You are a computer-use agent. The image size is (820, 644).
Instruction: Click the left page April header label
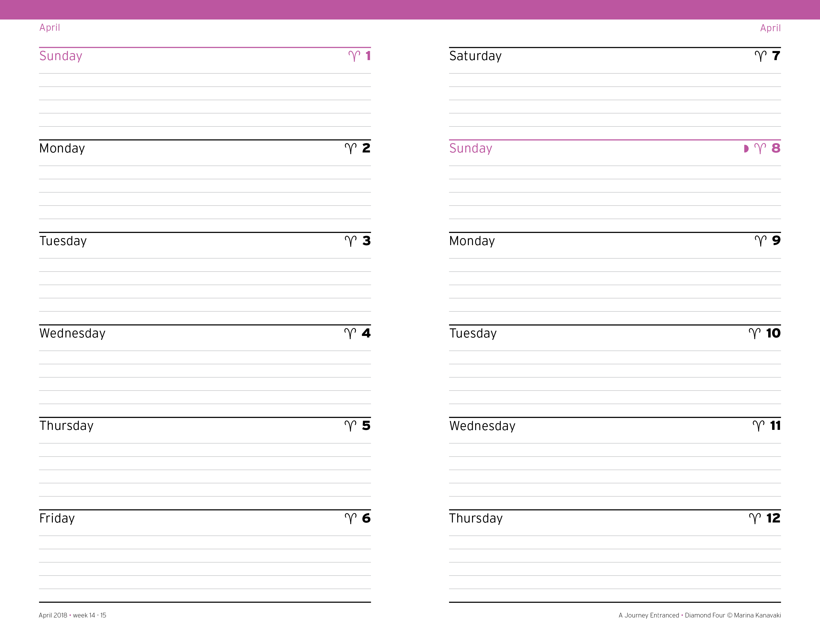pyautogui.click(x=50, y=28)
